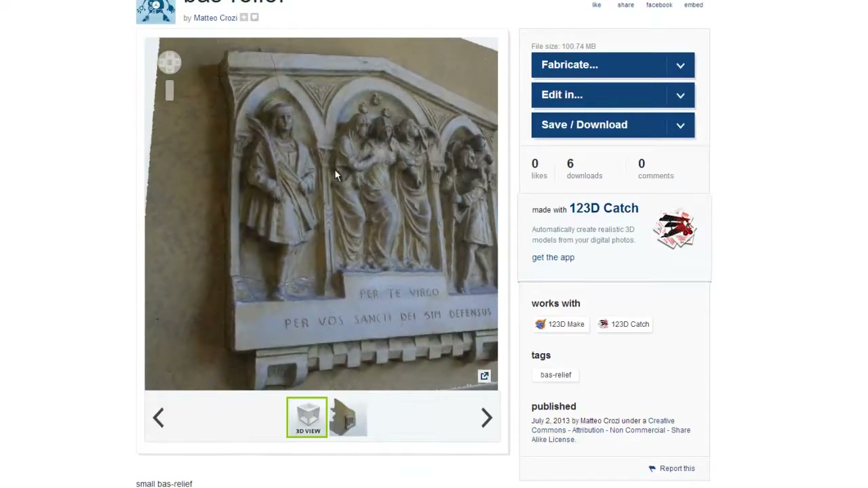Click the zoom slider in 3D viewer
The image size is (868, 488).
[170, 91]
